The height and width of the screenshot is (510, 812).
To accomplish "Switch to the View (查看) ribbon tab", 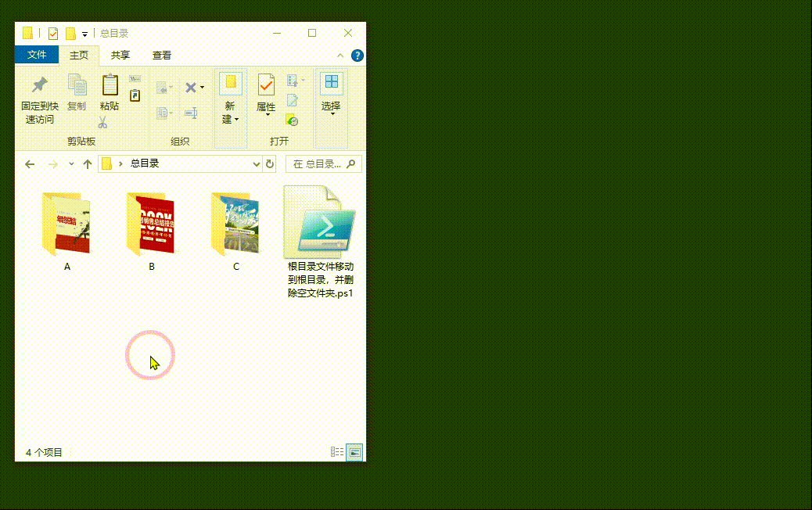I will click(162, 56).
